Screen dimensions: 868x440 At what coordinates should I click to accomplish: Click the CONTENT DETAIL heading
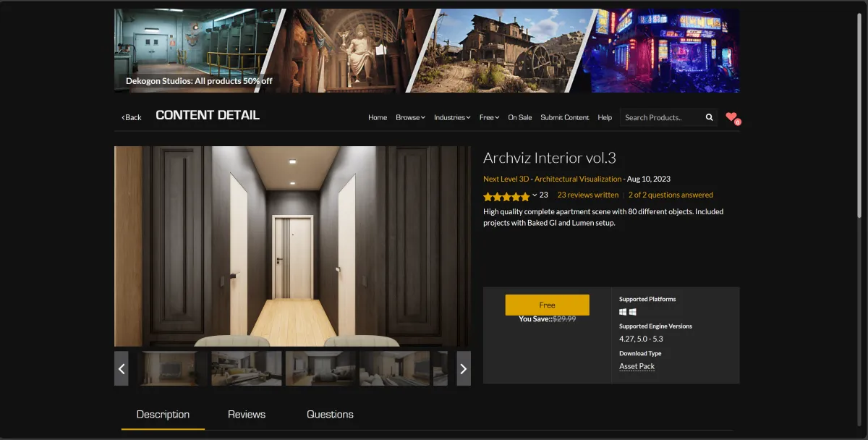click(x=208, y=115)
